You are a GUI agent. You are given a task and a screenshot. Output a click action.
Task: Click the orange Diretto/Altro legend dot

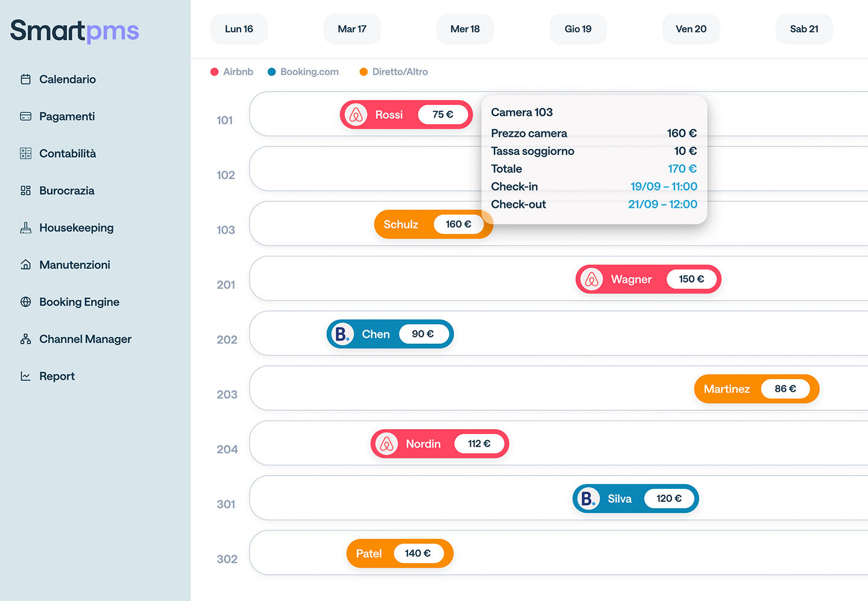pos(363,72)
